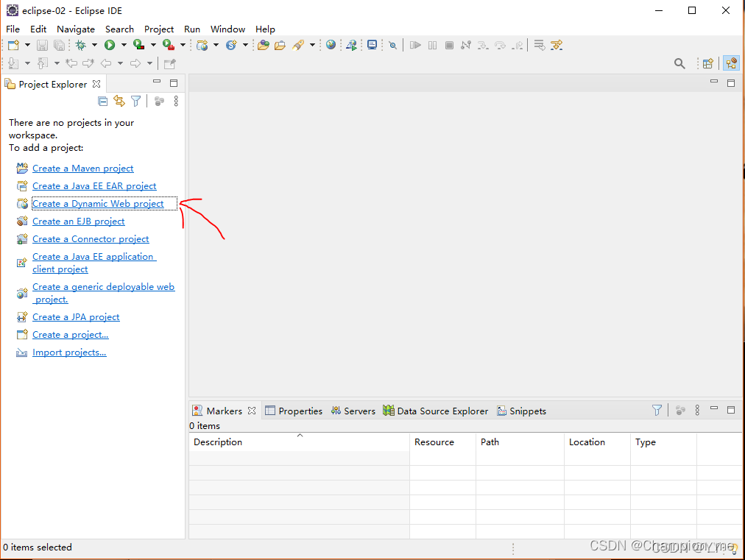Viewport: 745px width, 560px height.
Task: Click the Coverage run icon
Action: (x=138, y=45)
